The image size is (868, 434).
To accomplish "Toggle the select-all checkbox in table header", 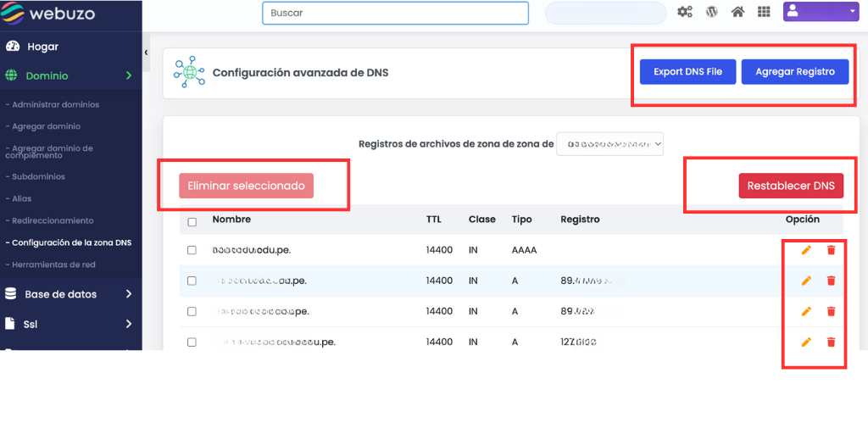I will [x=192, y=222].
